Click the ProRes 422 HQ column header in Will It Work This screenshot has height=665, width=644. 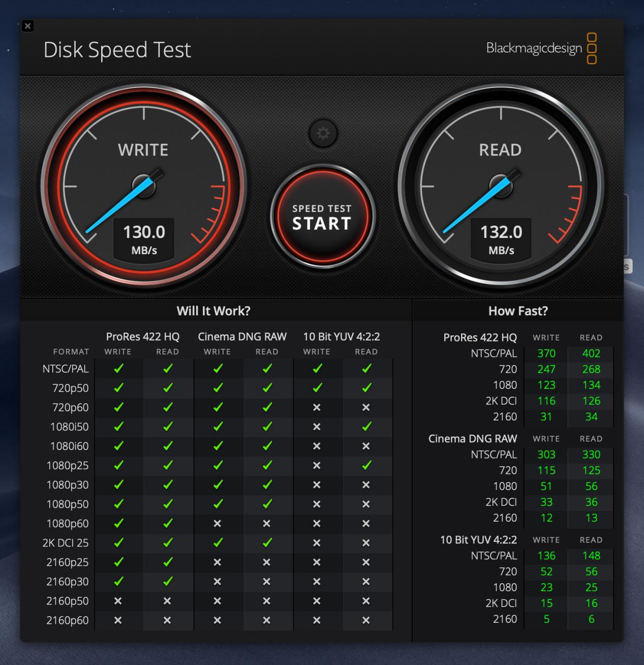(143, 337)
